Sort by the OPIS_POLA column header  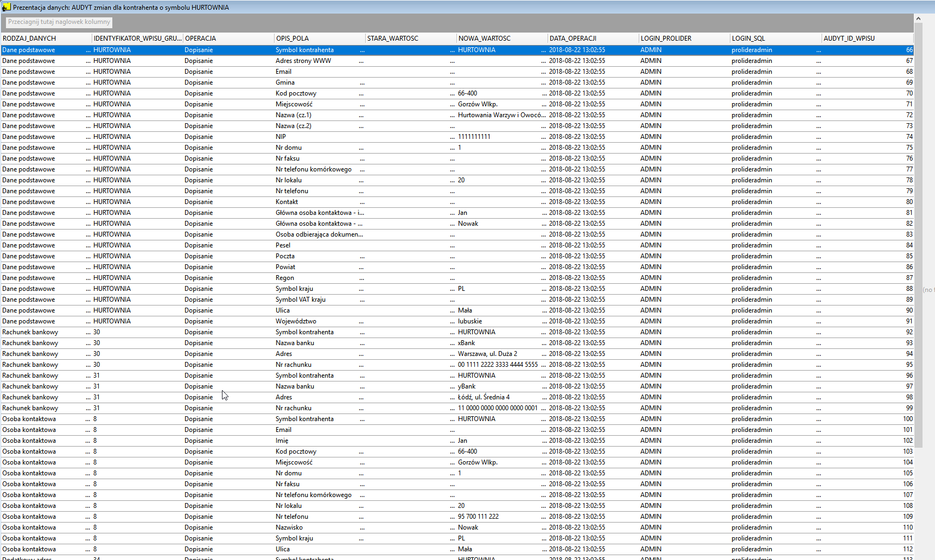point(320,39)
